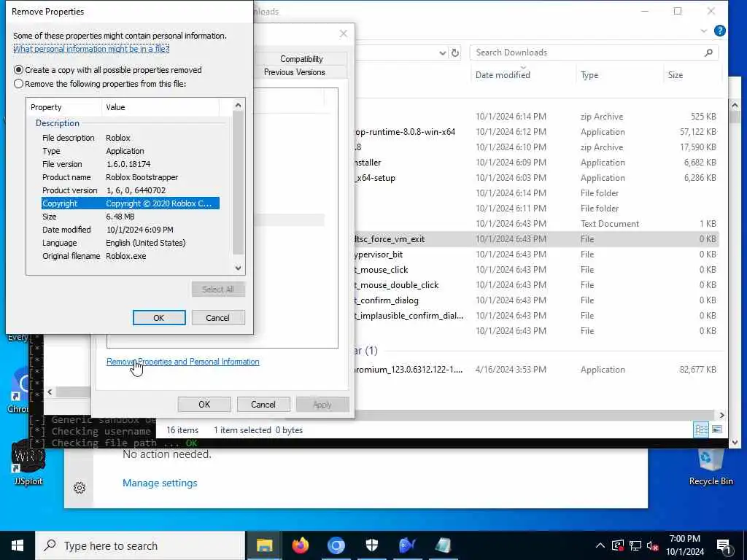The width and height of the screenshot is (747, 560).
Task: Select the op-runtime-8.0.8-win-x64 file row
Action: (536, 132)
